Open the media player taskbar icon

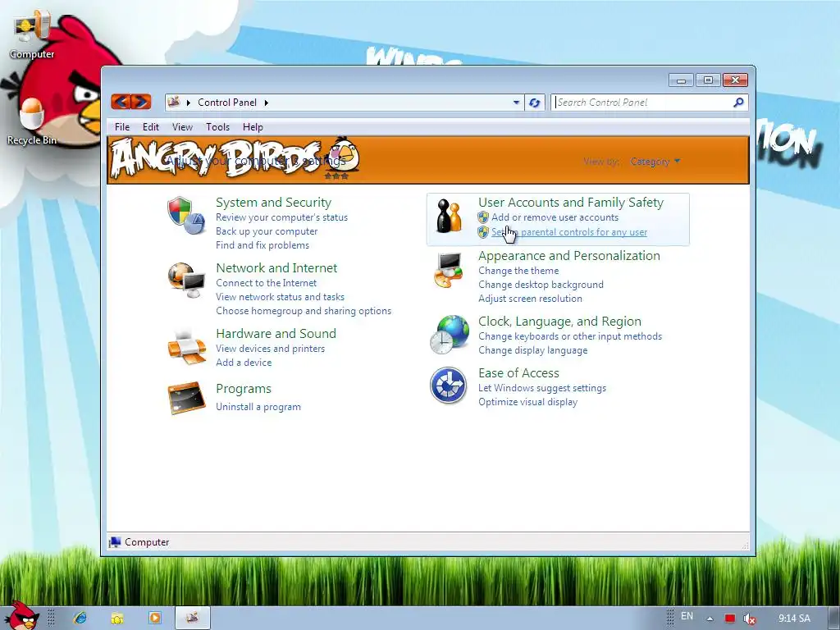(x=155, y=618)
